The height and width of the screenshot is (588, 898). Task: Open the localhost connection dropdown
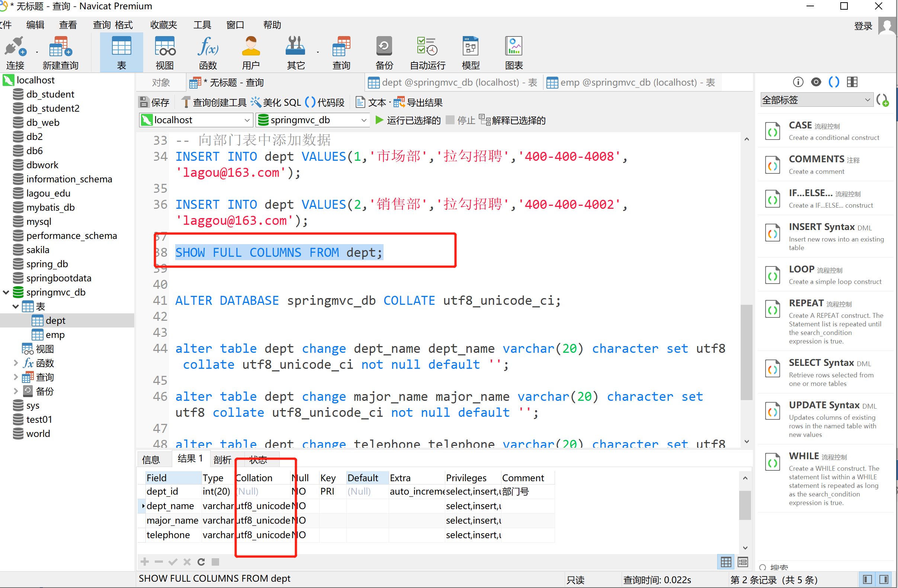(247, 120)
